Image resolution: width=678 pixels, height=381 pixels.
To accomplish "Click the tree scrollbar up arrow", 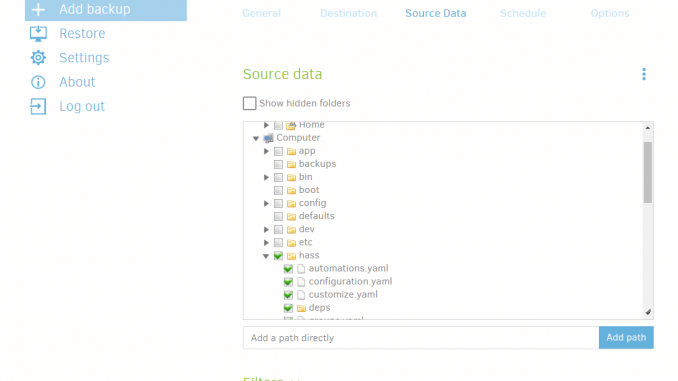I will pos(647,128).
